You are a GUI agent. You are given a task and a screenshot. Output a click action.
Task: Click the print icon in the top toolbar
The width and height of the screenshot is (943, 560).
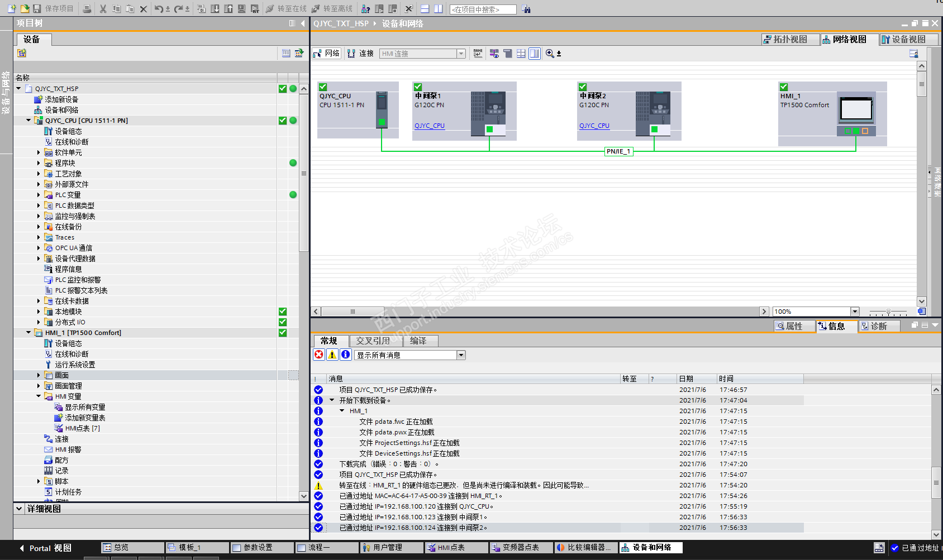(x=87, y=8)
